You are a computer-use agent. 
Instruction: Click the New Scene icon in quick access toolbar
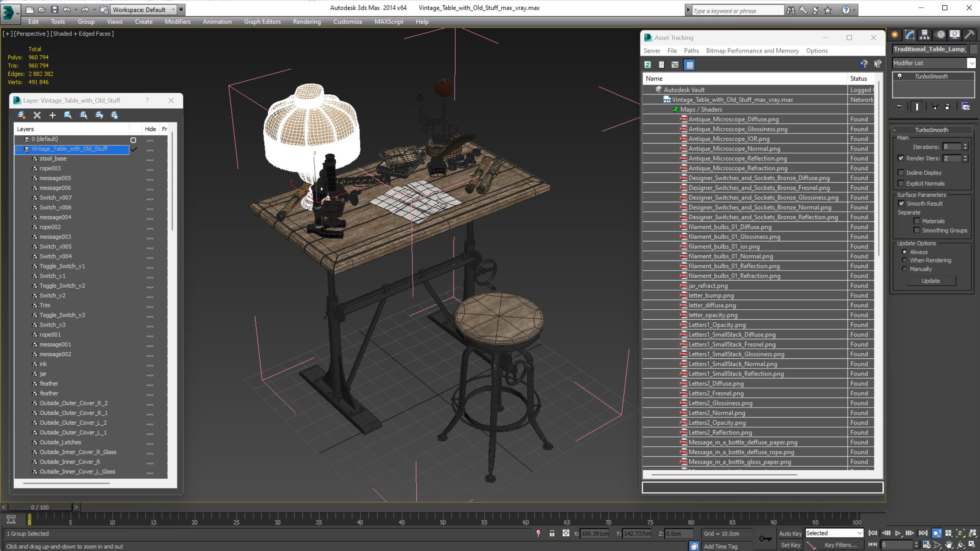[30, 10]
